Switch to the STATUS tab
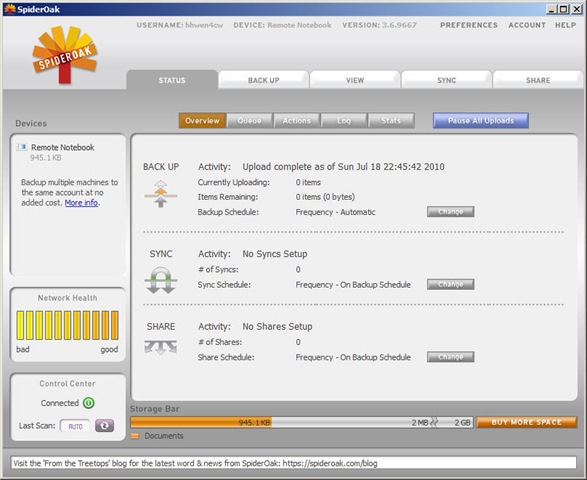The width and height of the screenshot is (587, 480). pyautogui.click(x=172, y=80)
